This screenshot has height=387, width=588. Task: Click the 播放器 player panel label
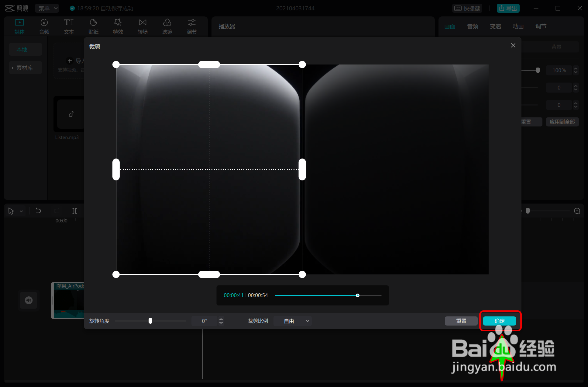pos(227,26)
